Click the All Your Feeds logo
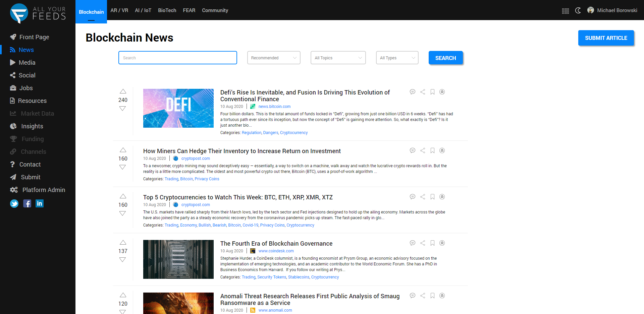Screen dimensions: 644x314 coord(38,13)
